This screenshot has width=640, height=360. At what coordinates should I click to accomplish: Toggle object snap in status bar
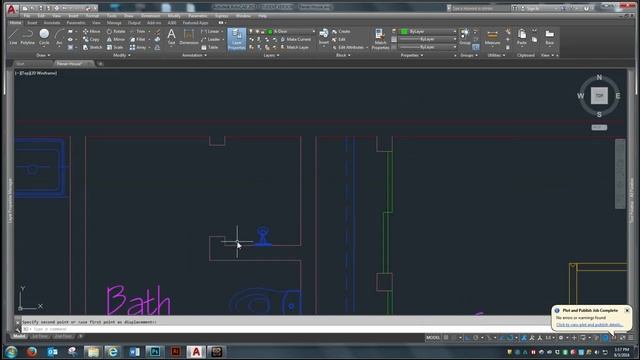coord(510,338)
